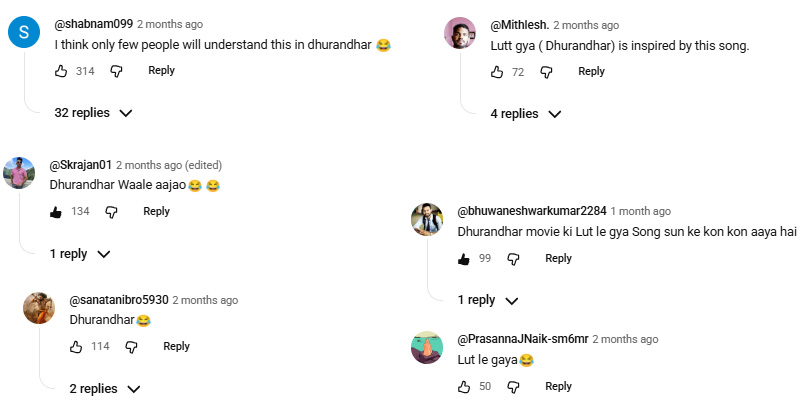The height and width of the screenshot is (400, 800).
Task: Toggle off like on @bhuwaneshwarkumar2284's comment
Action: 463,259
